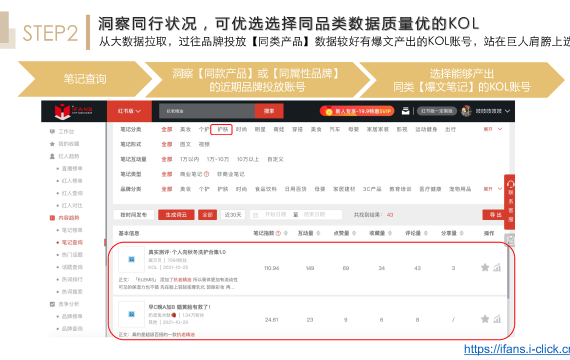Select the 近30天 date filter
570x360 pixels.
[233, 215]
